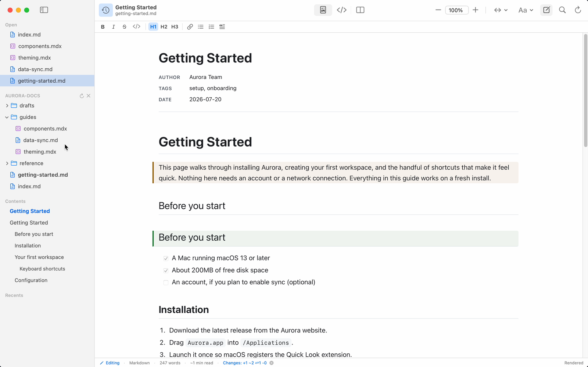Open the split view layout
This screenshot has width=588, height=367.
coord(361,10)
